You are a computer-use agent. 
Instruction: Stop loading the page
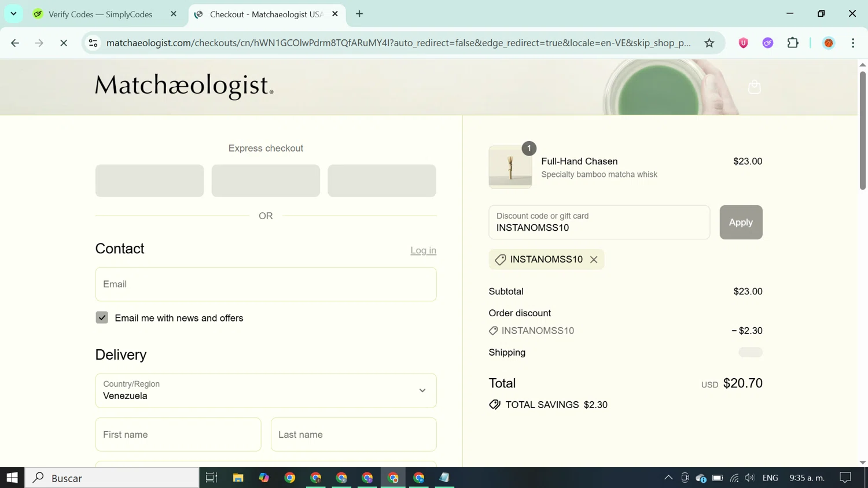pos(64,43)
